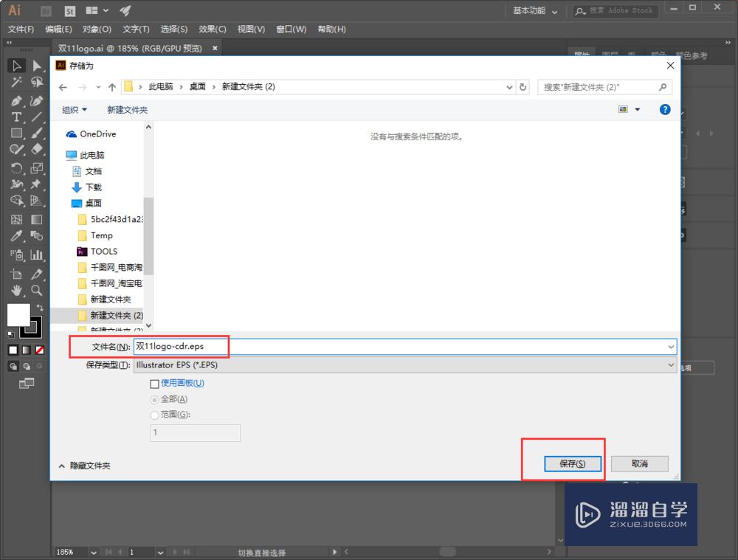Go back with the left arrow
This screenshot has height=560, width=738.
[63, 87]
